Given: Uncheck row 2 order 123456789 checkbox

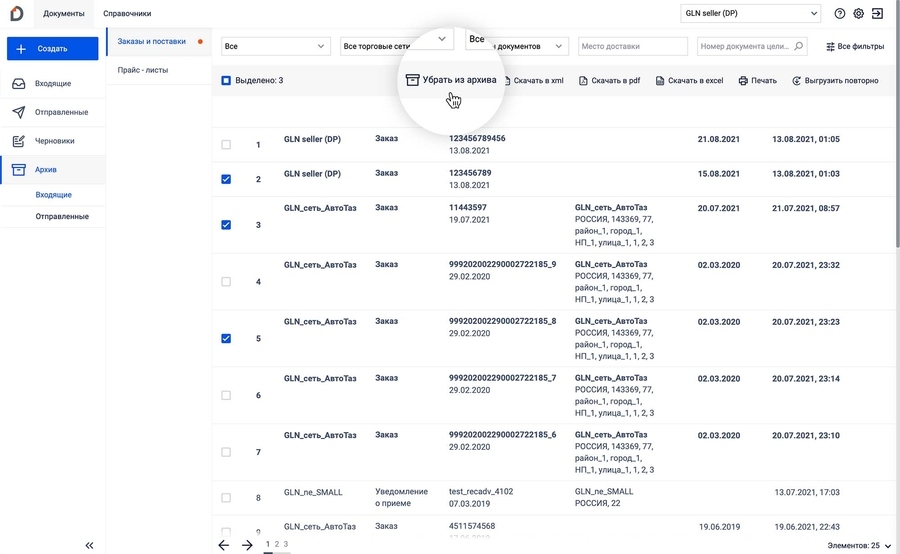Looking at the screenshot, I should (x=226, y=179).
